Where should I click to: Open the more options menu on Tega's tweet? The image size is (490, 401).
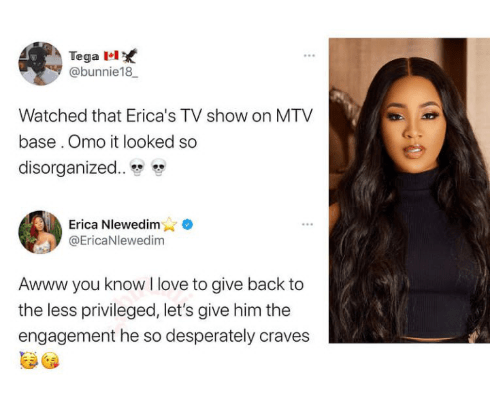point(309,55)
